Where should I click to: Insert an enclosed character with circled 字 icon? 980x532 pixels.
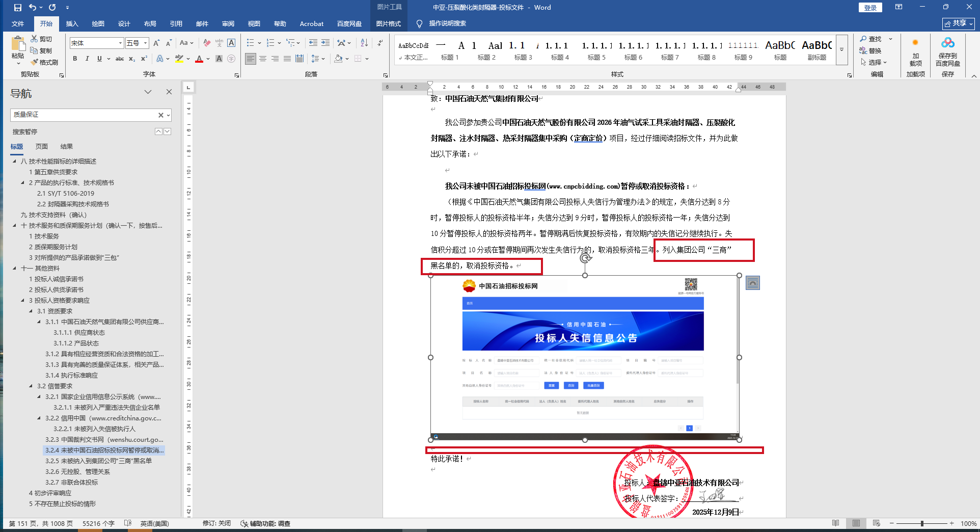point(231,59)
